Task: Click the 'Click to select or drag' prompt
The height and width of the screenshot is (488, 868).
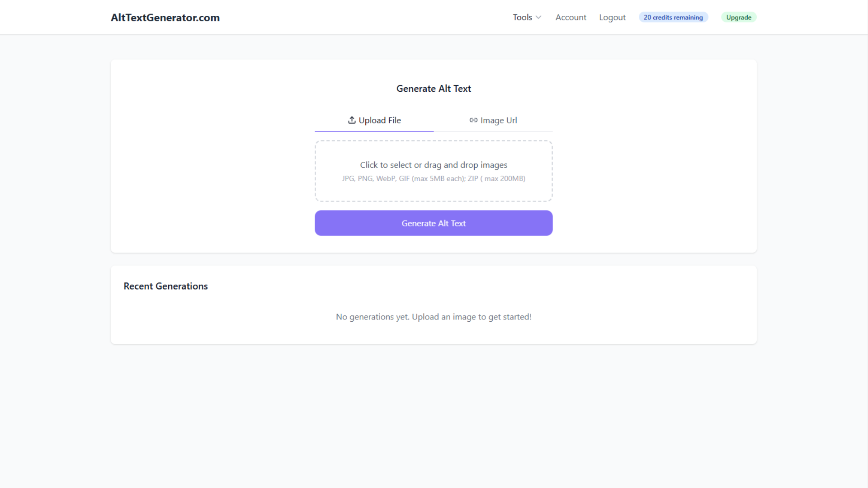Action: click(434, 165)
